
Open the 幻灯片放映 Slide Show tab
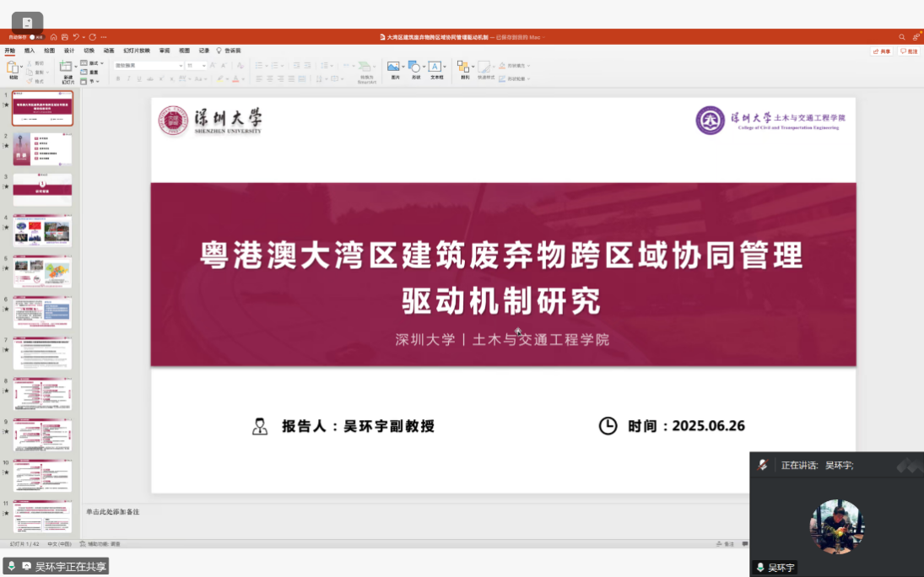[137, 51]
